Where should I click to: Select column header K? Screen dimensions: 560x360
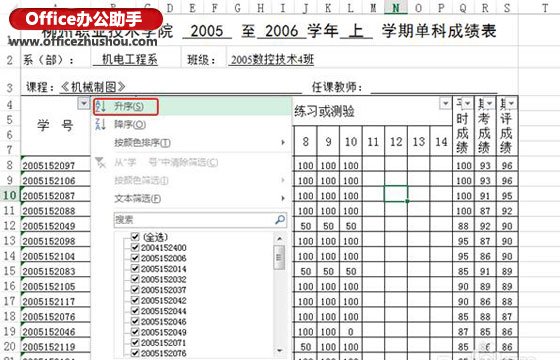(328, 8)
